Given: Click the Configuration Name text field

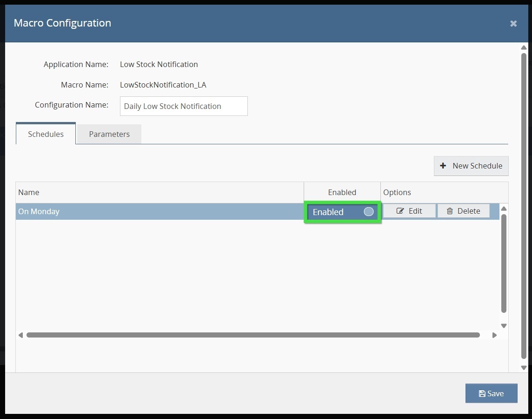Looking at the screenshot, I should 184,106.
